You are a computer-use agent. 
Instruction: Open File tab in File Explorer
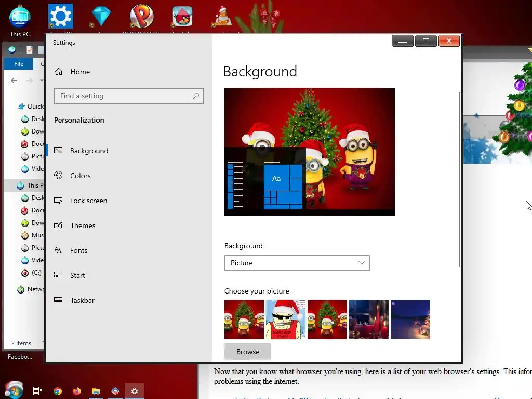click(x=19, y=64)
